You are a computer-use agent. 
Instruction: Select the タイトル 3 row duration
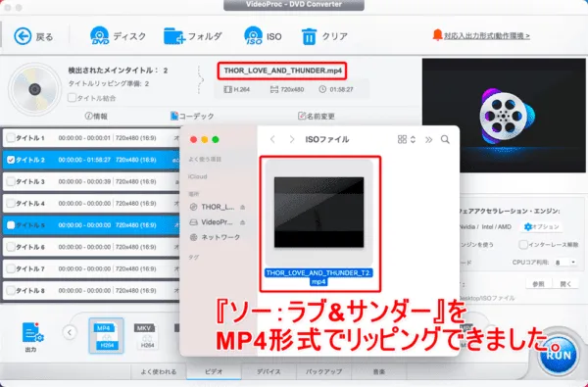point(84,181)
